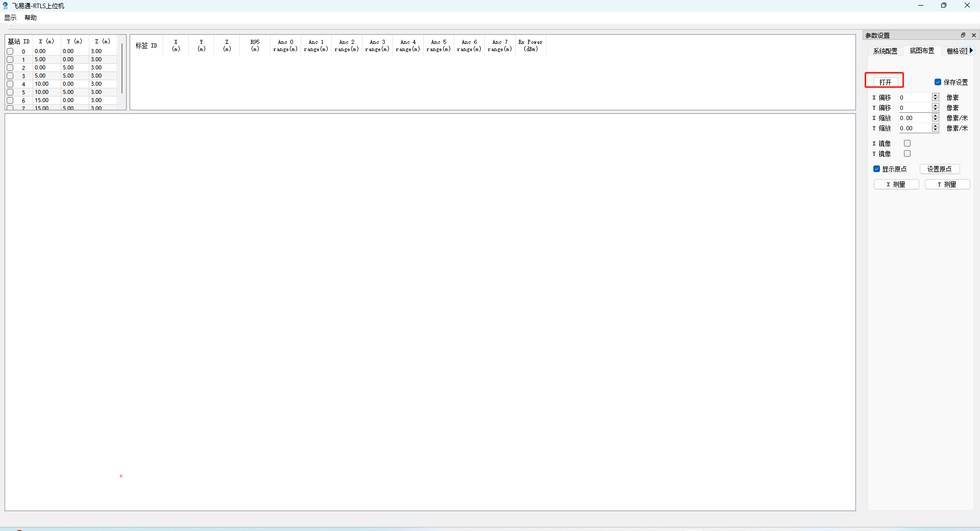Enable X 镜像 mirroring
The image size is (980, 531).
pyautogui.click(x=908, y=143)
